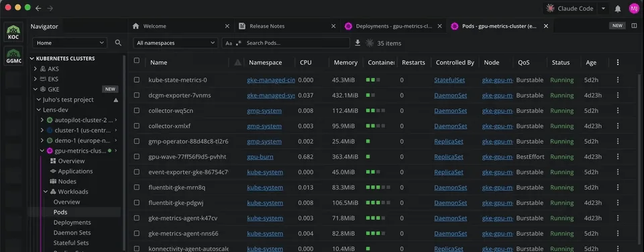Viewport: 644px width, 252px height.
Task: Open table column options menu in header
Action: (618, 62)
